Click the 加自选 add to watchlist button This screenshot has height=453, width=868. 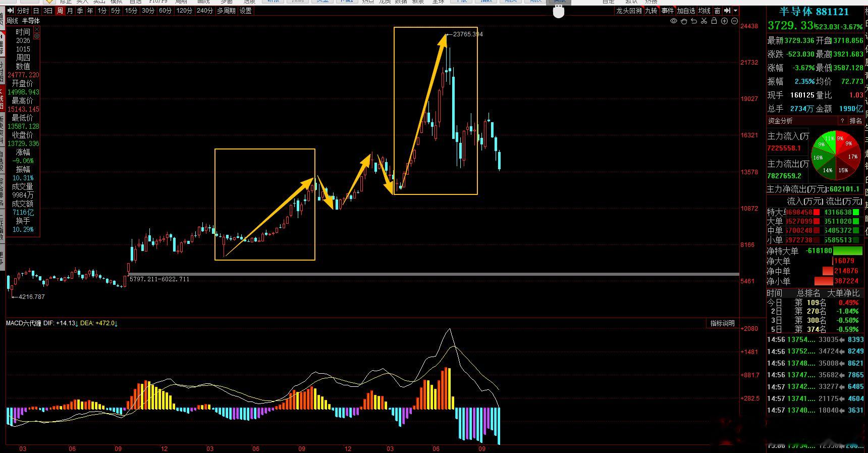click(686, 11)
